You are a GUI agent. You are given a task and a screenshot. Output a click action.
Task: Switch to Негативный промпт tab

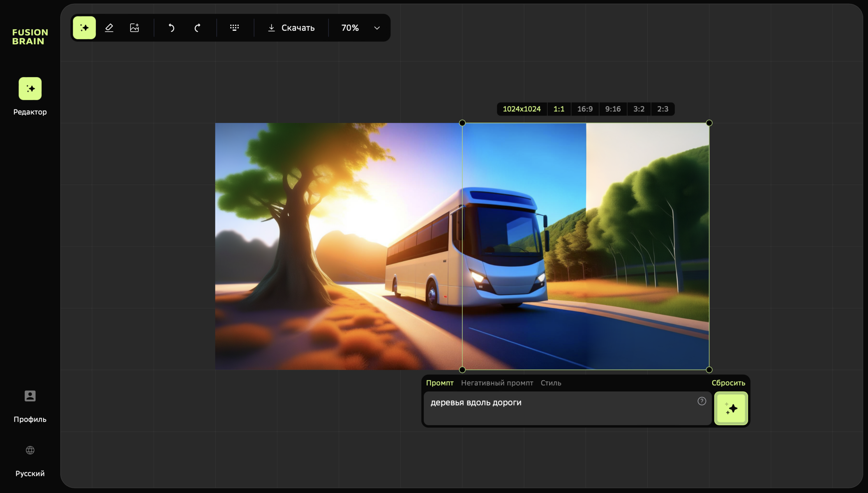click(x=497, y=383)
